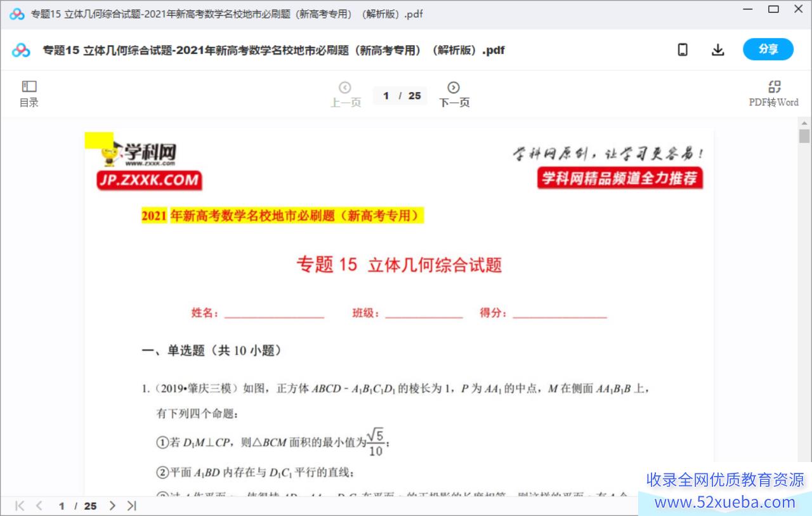This screenshot has width=812, height=516.
Task: Download the PDF file
Action: (x=717, y=50)
